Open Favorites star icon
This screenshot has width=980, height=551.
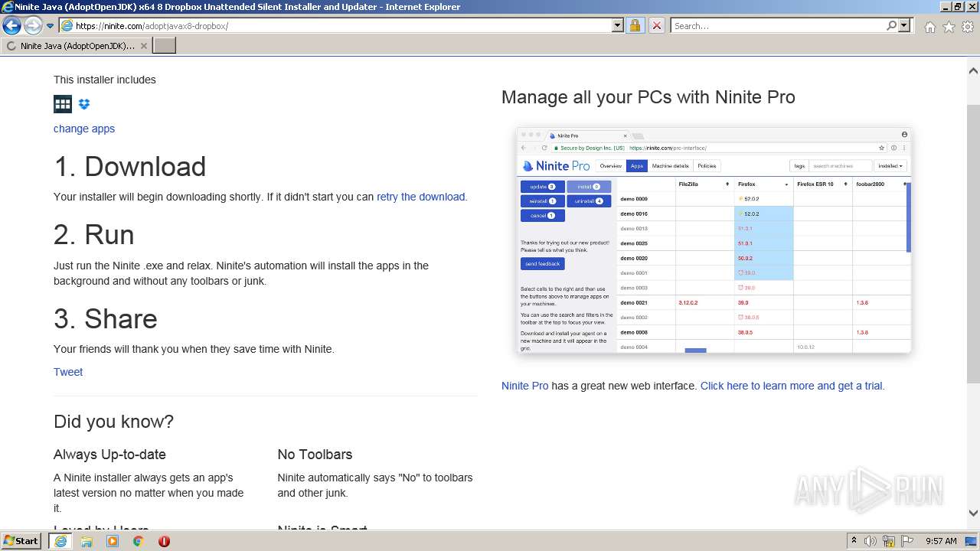(949, 27)
